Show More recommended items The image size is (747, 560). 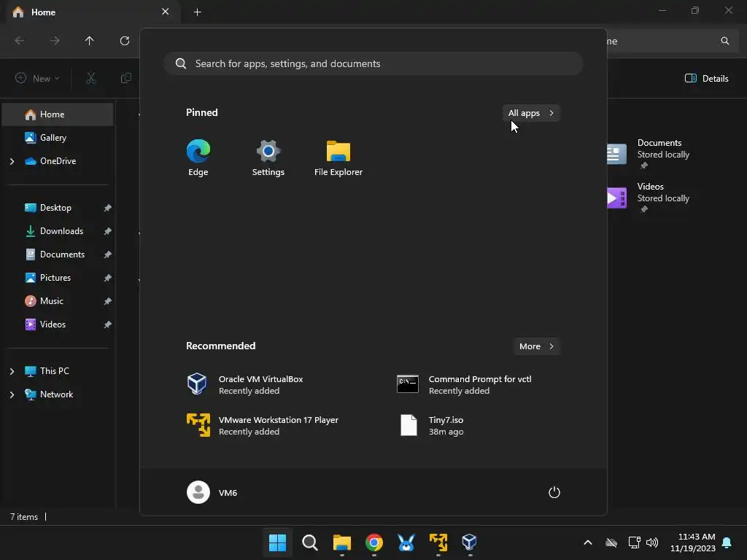536,346
